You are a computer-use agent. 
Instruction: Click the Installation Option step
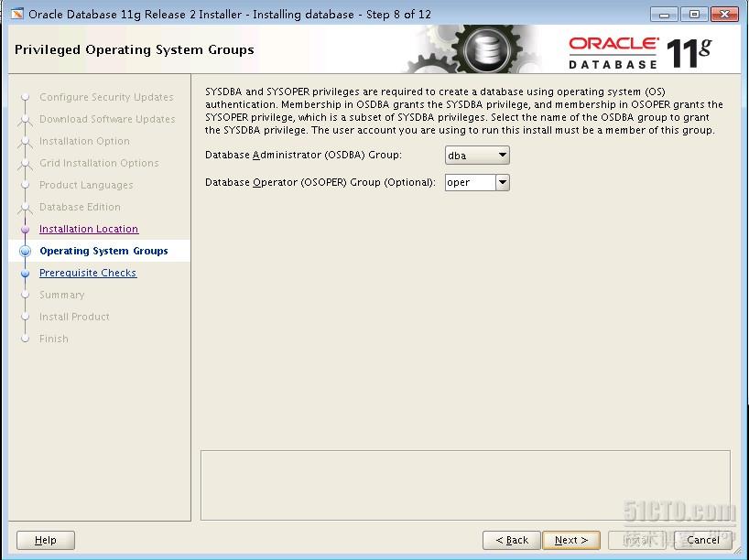click(x=84, y=141)
